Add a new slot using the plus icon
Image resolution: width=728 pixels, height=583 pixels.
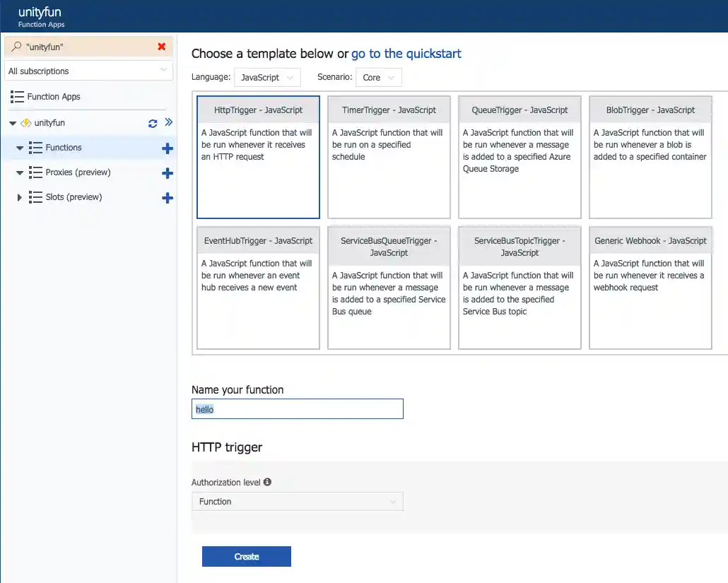point(168,197)
